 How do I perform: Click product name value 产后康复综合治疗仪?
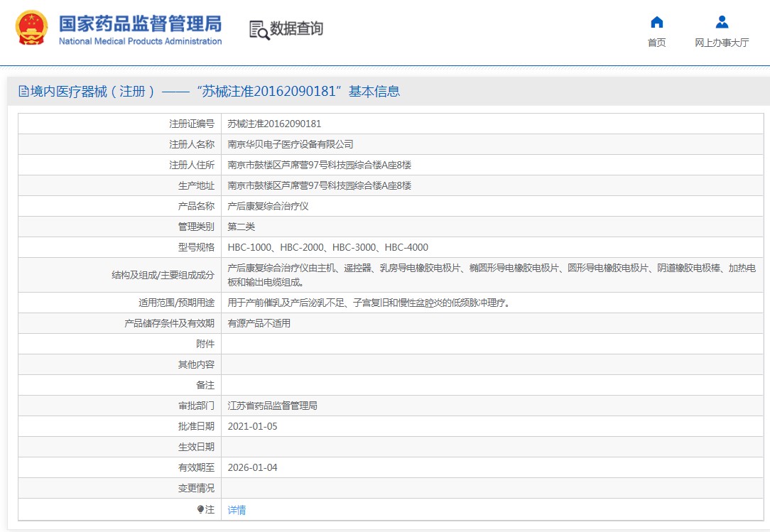pos(268,206)
